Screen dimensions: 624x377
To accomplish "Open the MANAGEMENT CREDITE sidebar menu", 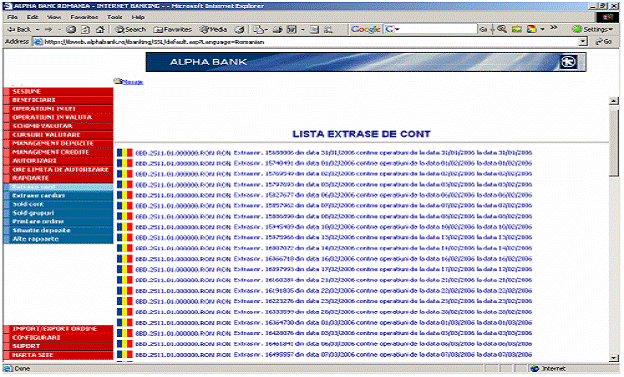I will click(58, 152).
